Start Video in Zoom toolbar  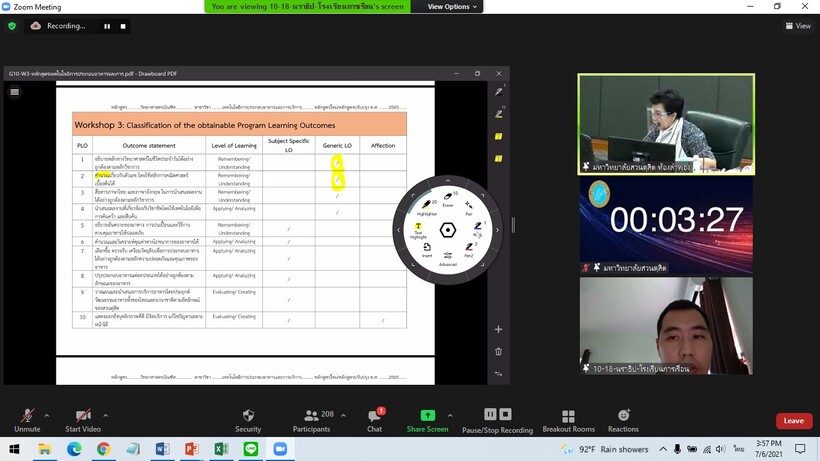tap(83, 421)
